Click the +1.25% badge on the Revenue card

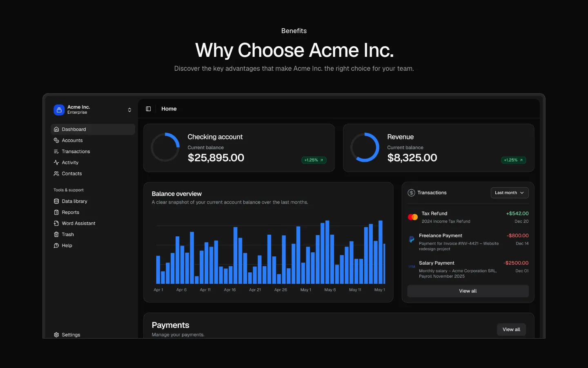point(513,160)
